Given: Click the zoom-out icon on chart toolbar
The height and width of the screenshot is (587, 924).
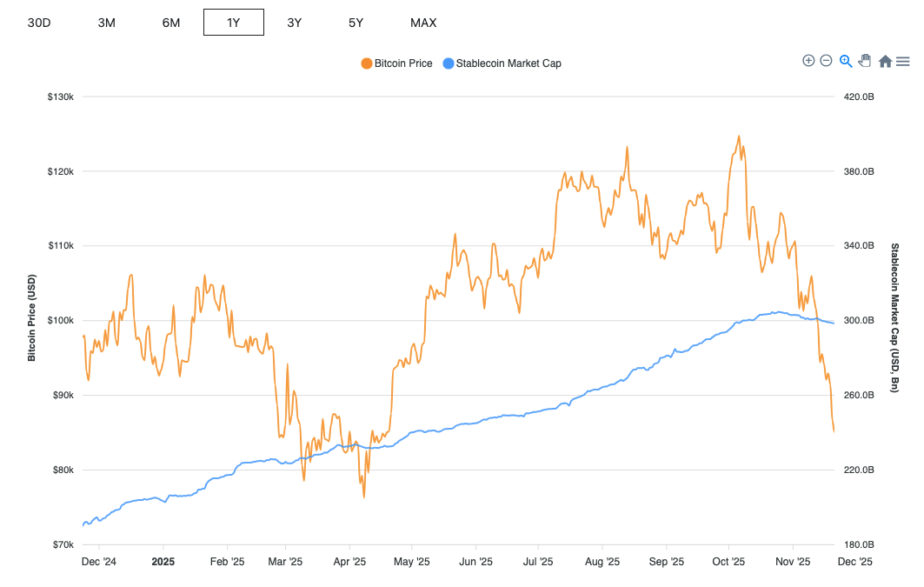Looking at the screenshot, I should [x=825, y=61].
